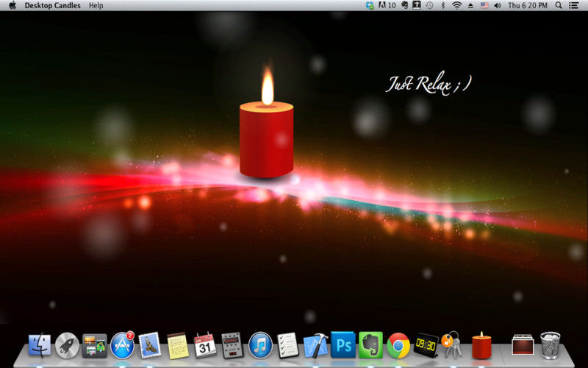Open Launchpad from the Dock

tap(67, 345)
